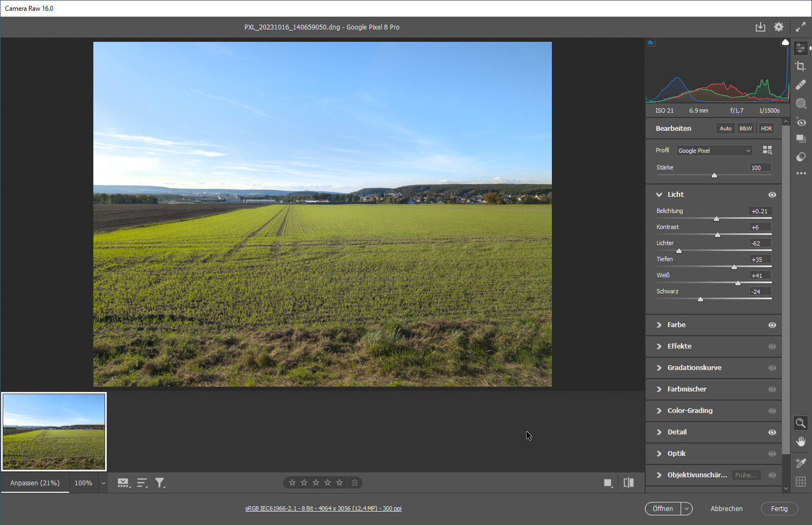Open the Profil dropdown showing Google Pixel

click(714, 151)
